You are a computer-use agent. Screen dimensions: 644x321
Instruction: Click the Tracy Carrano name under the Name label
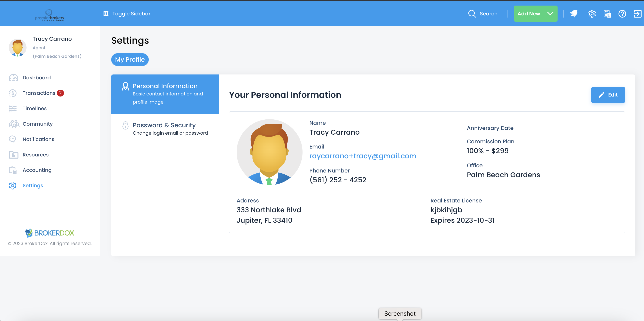[334, 132]
